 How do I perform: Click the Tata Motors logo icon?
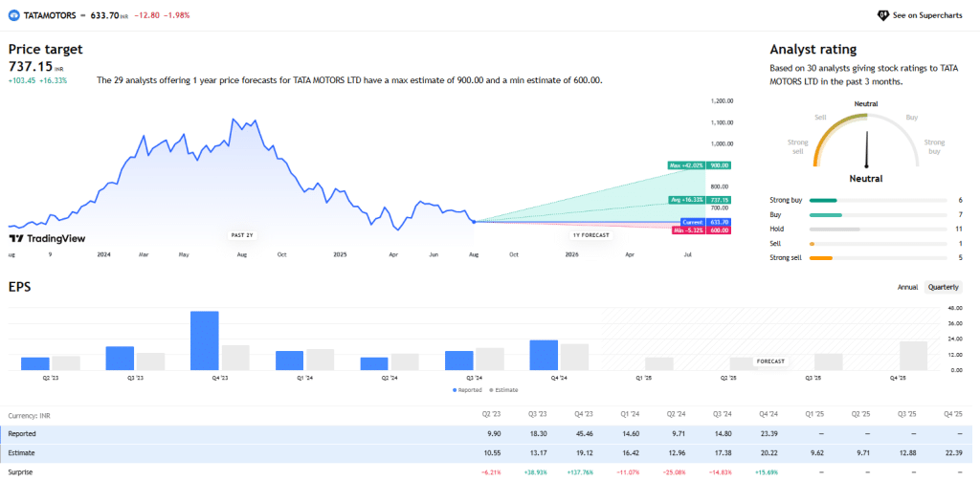[x=13, y=15]
